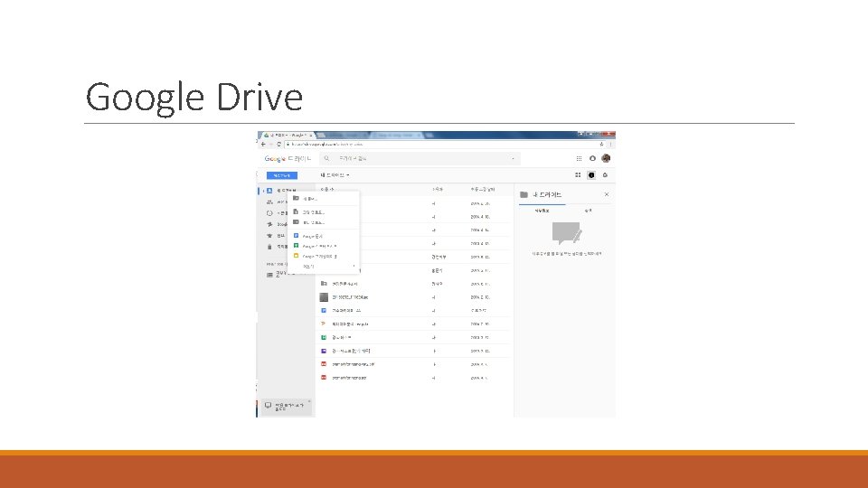Image resolution: width=868 pixels, height=488 pixels.
Task: Choose New folder in context menu
Action: 324,198
